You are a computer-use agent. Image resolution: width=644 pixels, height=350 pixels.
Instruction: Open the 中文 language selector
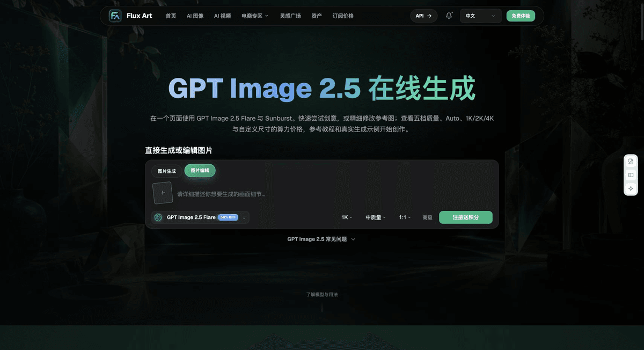tap(481, 16)
